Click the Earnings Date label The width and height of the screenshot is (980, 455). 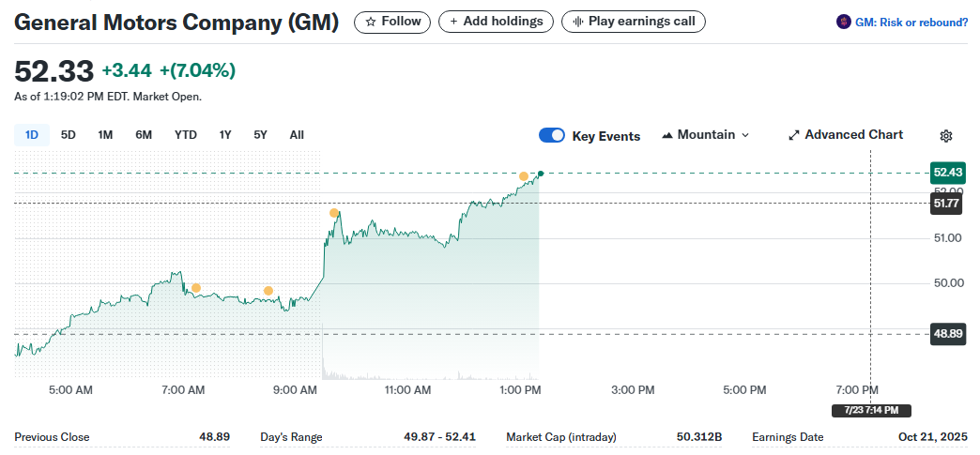(788, 437)
